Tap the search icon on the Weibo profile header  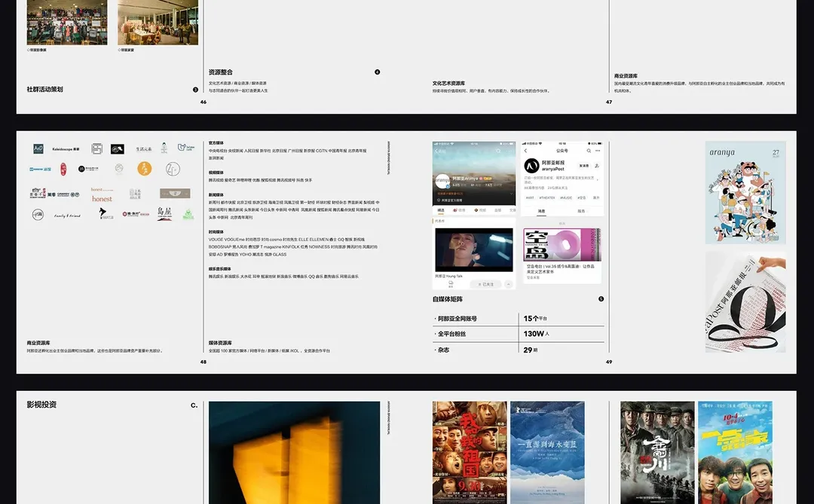(x=498, y=151)
